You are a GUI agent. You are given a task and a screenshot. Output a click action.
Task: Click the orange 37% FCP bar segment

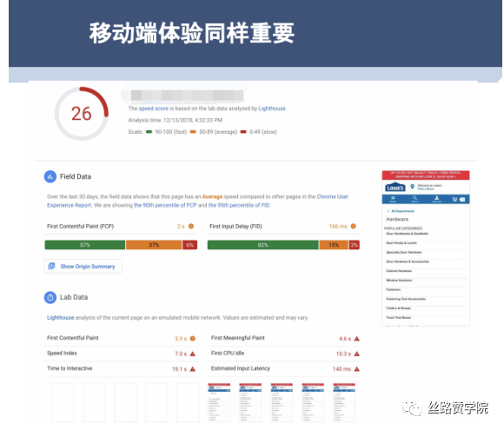click(x=154, y=245)
